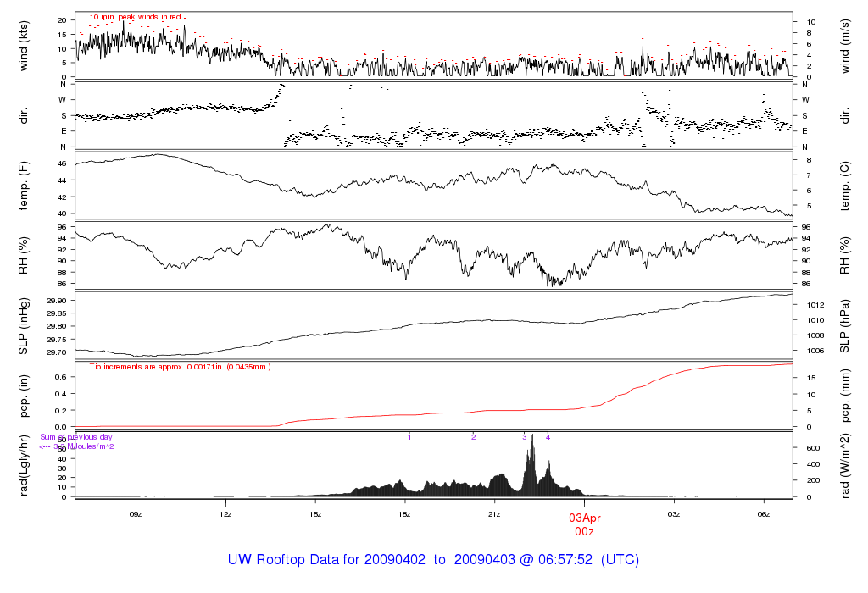This screenshot has width=868, height=593.
Task: Click the red '00z' label below 03Apr
Action: (585, 532)
